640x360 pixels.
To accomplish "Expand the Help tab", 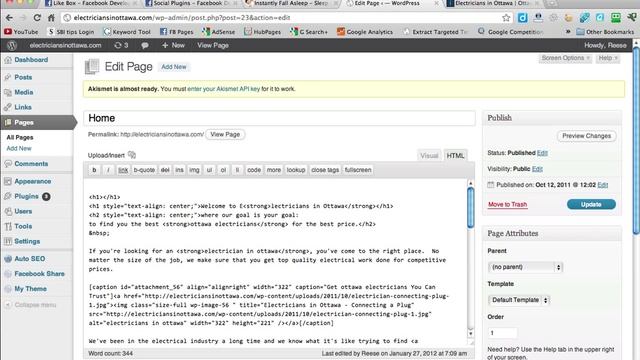I will [x=608, y=58].
